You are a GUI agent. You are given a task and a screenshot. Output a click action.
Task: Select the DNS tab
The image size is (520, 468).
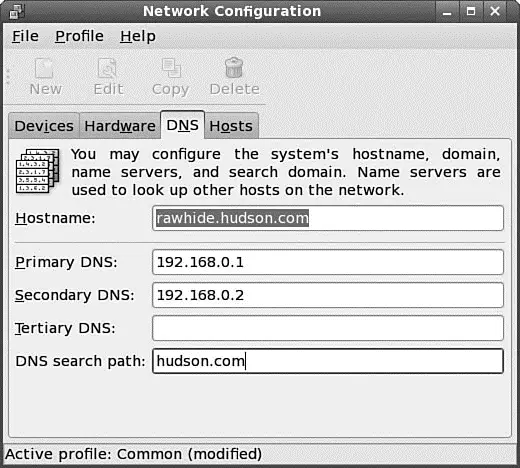182,125
